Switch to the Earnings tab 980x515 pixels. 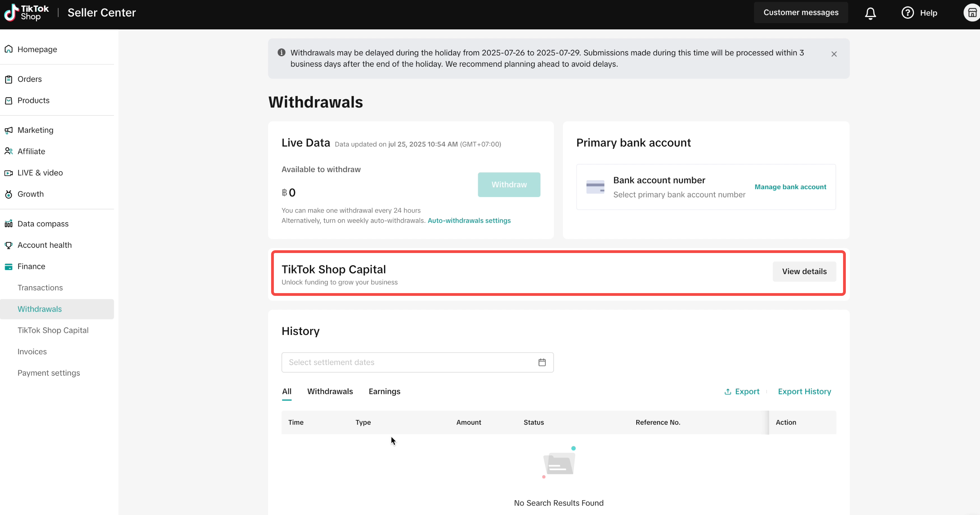pyautogui.click(x=384, y=392)
